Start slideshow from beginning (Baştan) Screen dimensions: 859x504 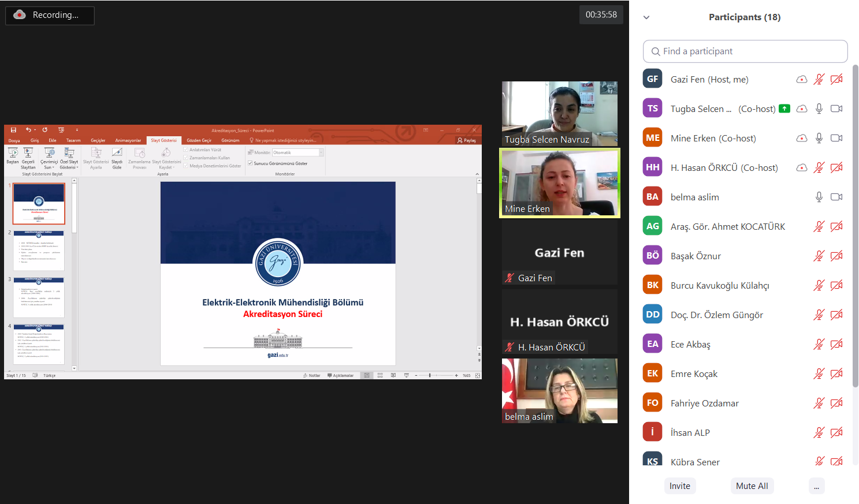[13, 156]
